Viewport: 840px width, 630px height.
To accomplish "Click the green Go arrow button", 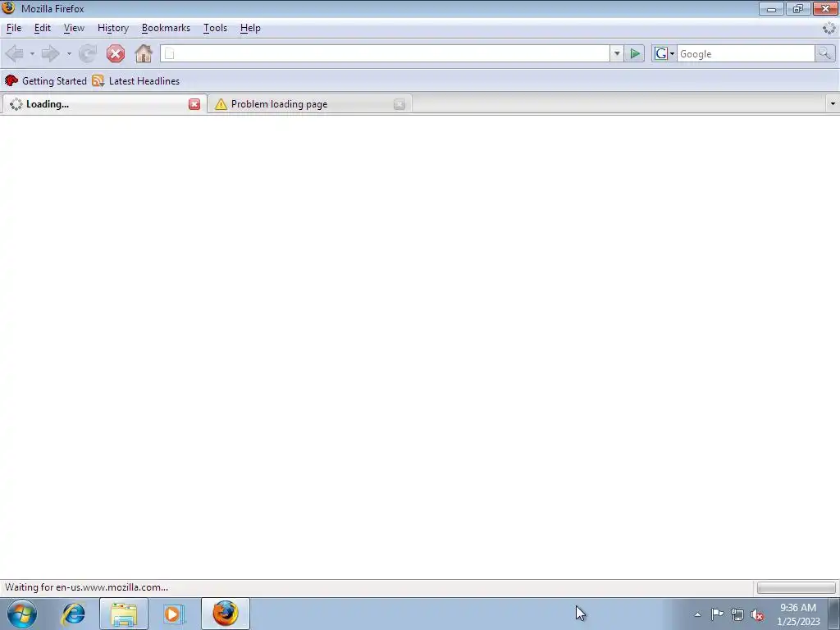I will pos(634,53).
